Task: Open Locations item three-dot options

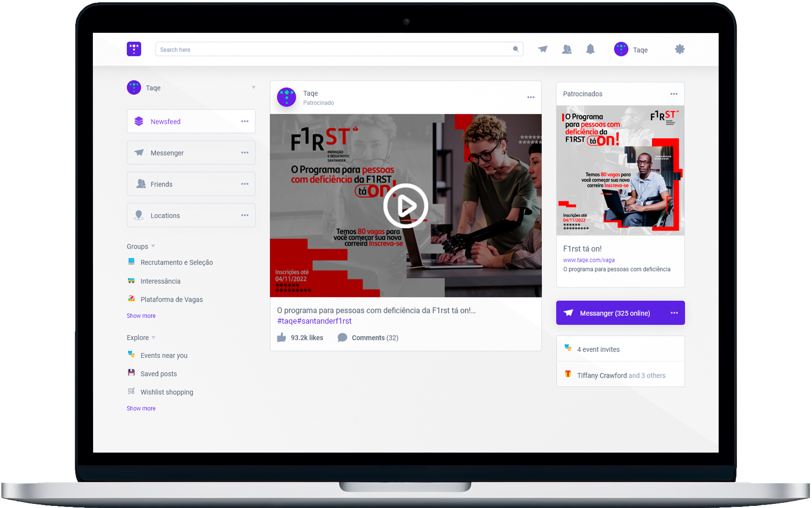Action: pyautogui.click(x=245, y=215)
